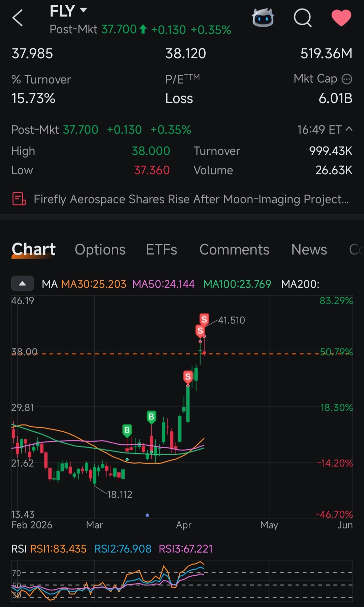Select the Chart tab
This screenshot has width=364, height=607.
coord(33,250)
